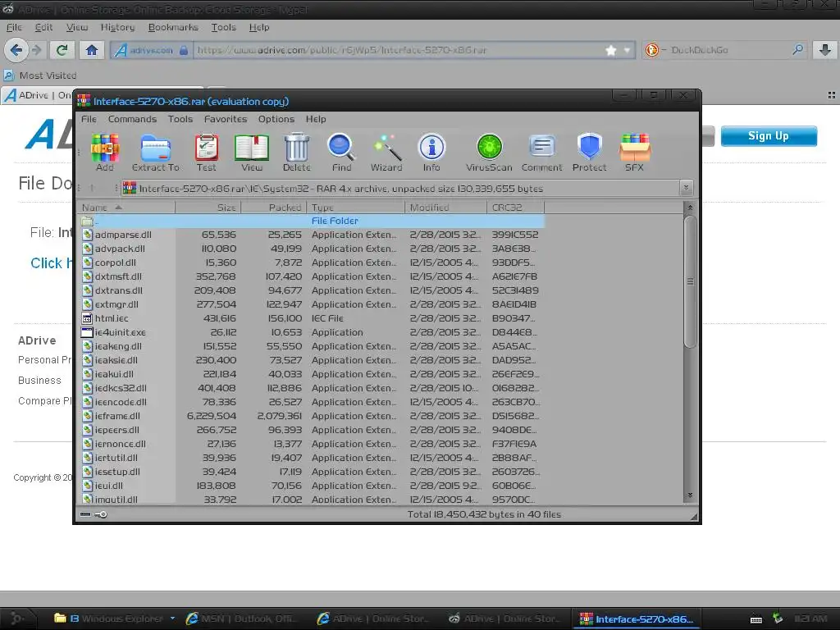Viewport: 840px width, 630px height.
Task: Select ie4uinit.exe file row
Action: (x=311, y=332)
